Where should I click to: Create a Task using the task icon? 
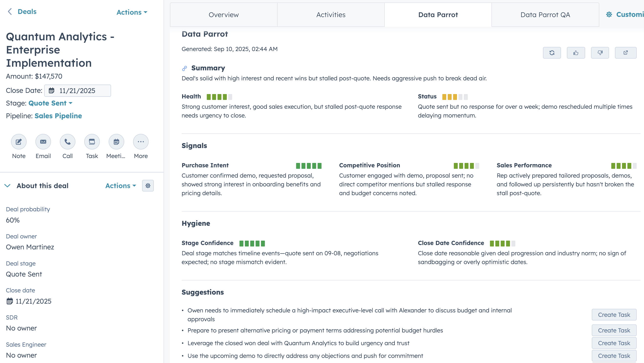point(92,142)
